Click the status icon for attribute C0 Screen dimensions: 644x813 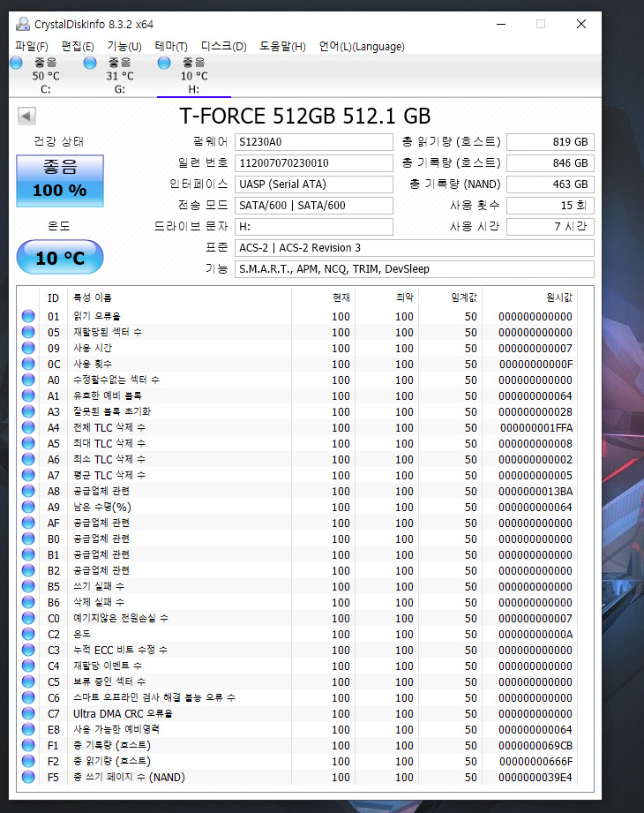coord(28,618)
